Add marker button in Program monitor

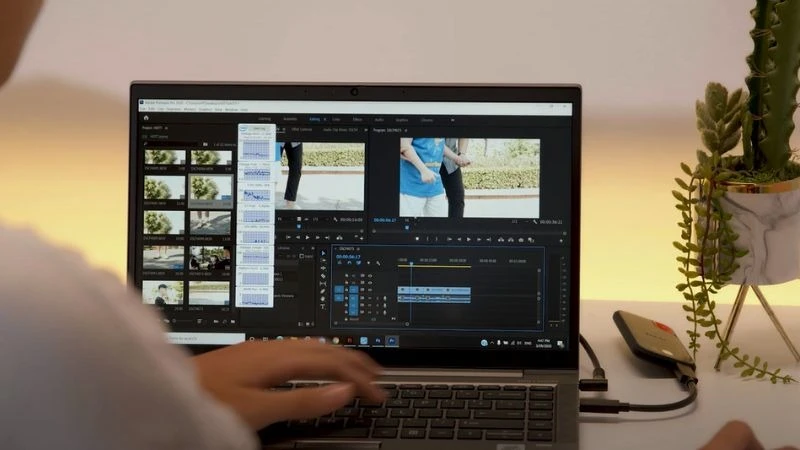417,239
